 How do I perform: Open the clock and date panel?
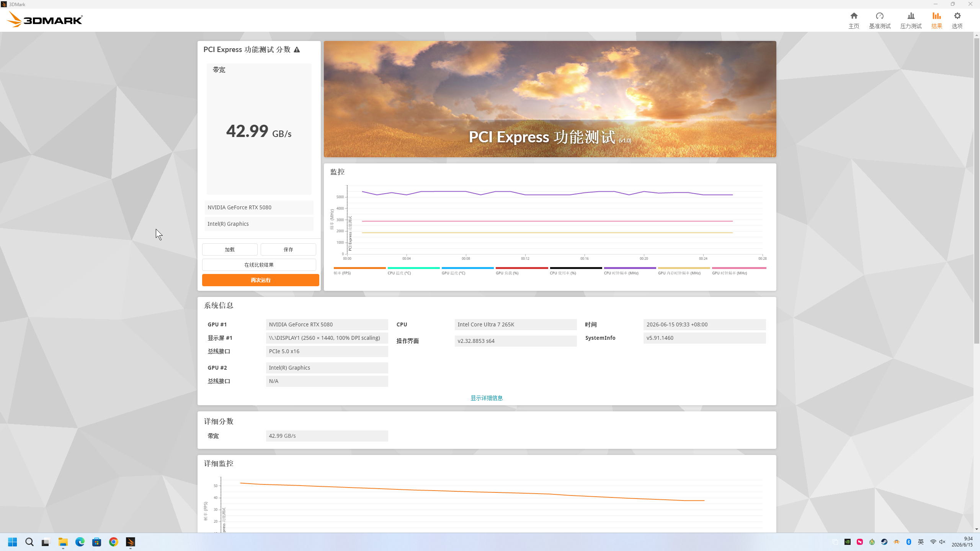tap(962, 542)
